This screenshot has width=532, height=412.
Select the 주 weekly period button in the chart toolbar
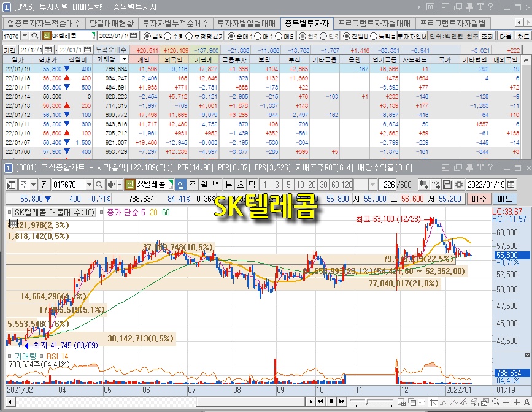(193, 185)
